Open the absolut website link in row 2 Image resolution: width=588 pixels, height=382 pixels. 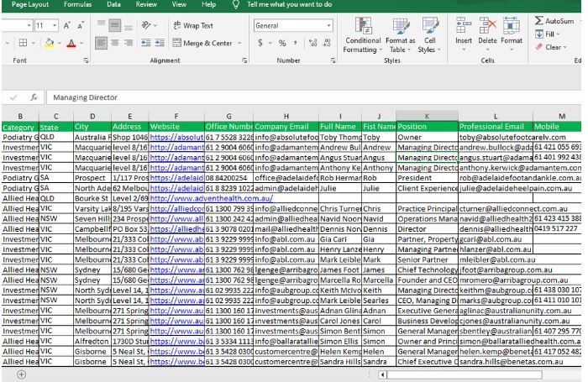point(176,137)
